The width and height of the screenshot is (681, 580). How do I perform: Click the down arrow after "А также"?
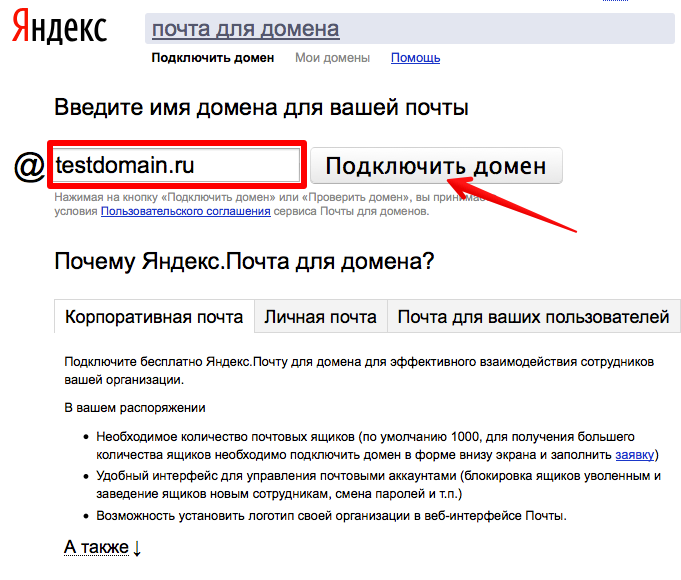138,548
